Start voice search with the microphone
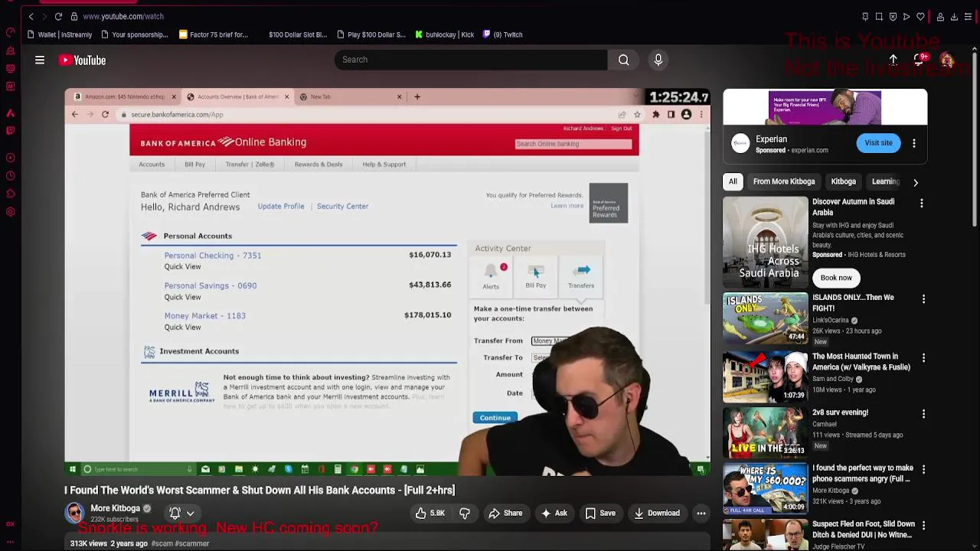 [658, 60]
